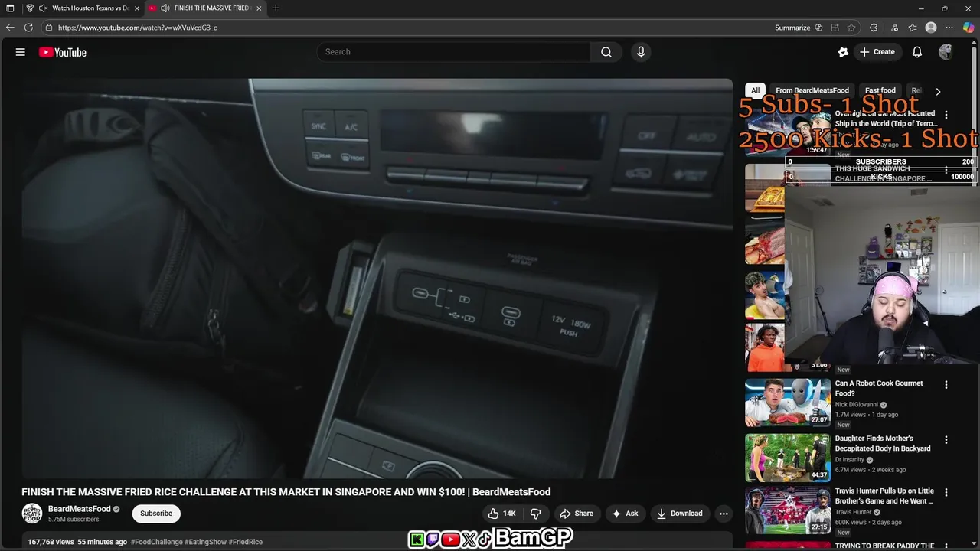Click the YouTube Search field

pyautogui.click(x=453, y=52)
